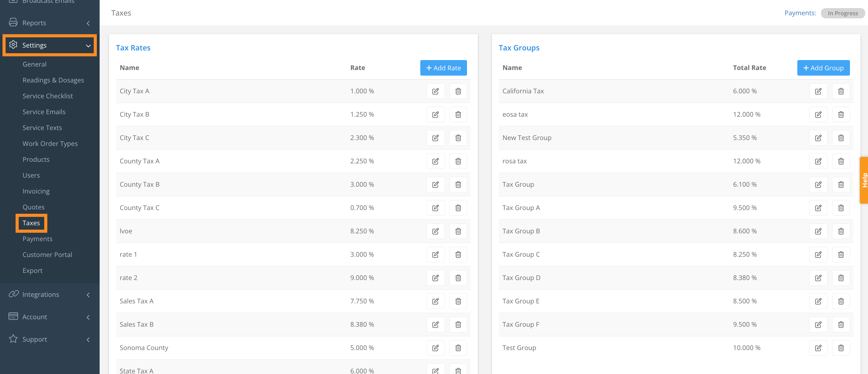868x374 pixels.
Task: Delete the eosa tax group
Action: click(x=841, y=115)
